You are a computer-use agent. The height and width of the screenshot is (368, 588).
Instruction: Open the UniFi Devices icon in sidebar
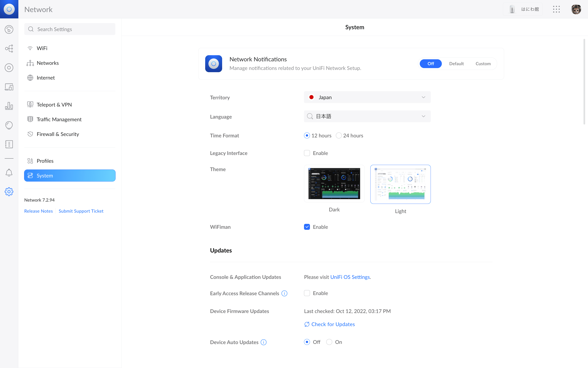(9, 68)
